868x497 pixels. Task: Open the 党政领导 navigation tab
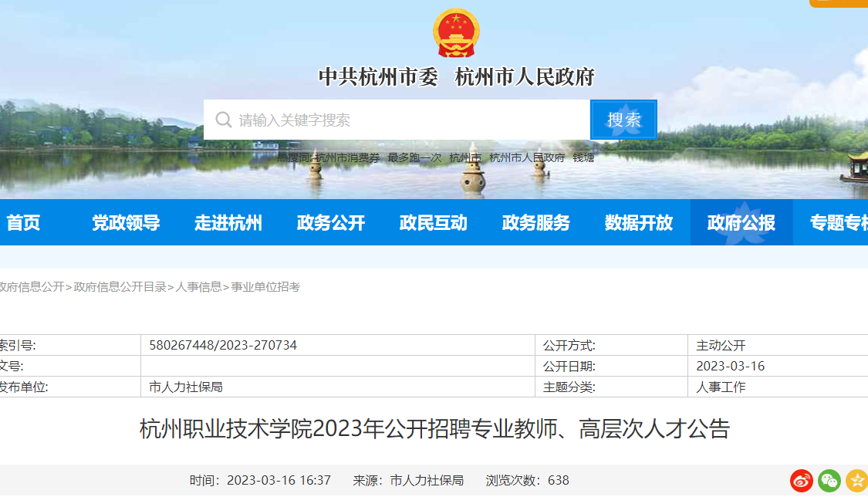pyautogui.click(x=126, y=222)
